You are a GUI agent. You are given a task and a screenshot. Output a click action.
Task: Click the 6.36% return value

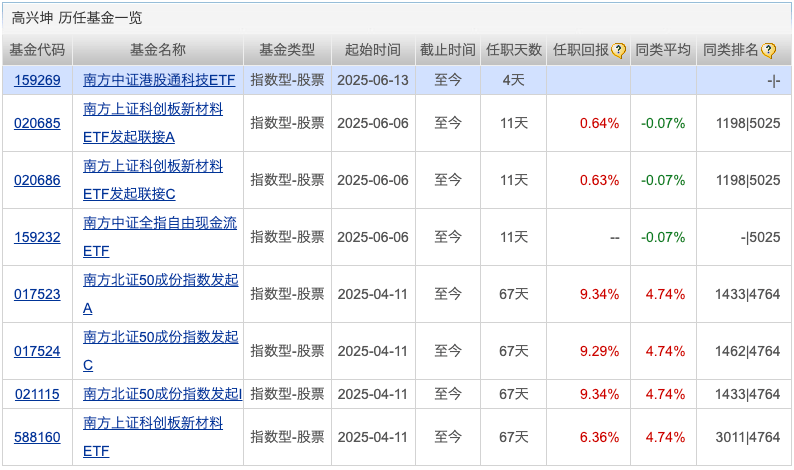click(600, 437)
